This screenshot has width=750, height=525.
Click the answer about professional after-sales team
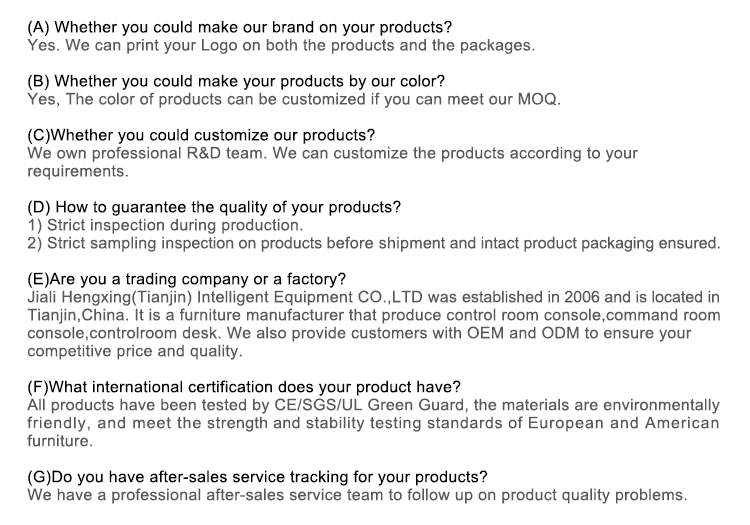pyautogui.click(x=358, y=495)
